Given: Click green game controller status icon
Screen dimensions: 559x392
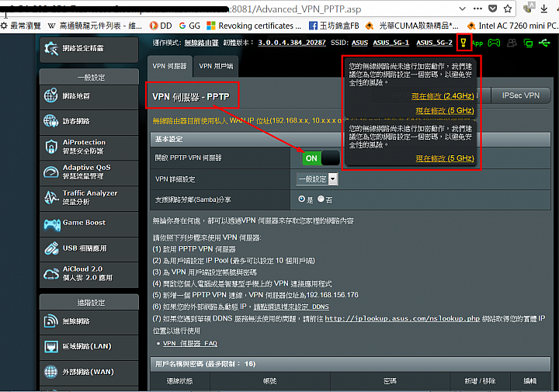Looking at the screenshot, I should 494,43.
